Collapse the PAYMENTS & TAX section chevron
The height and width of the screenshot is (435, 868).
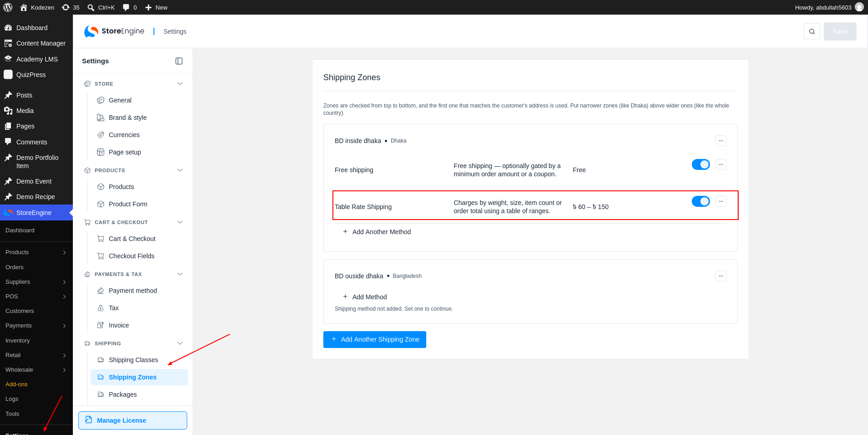click(x=180, y=274)
